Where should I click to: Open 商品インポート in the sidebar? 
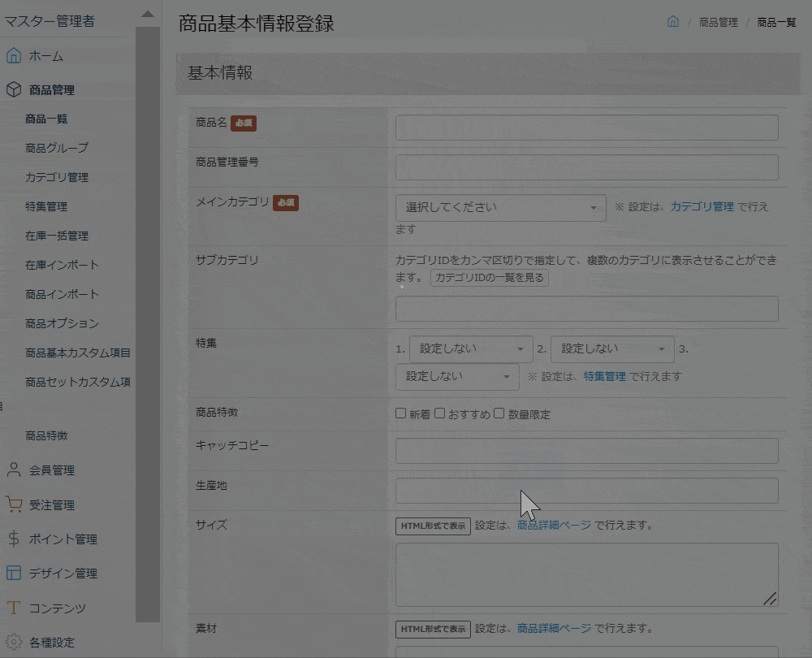point(63,294)
